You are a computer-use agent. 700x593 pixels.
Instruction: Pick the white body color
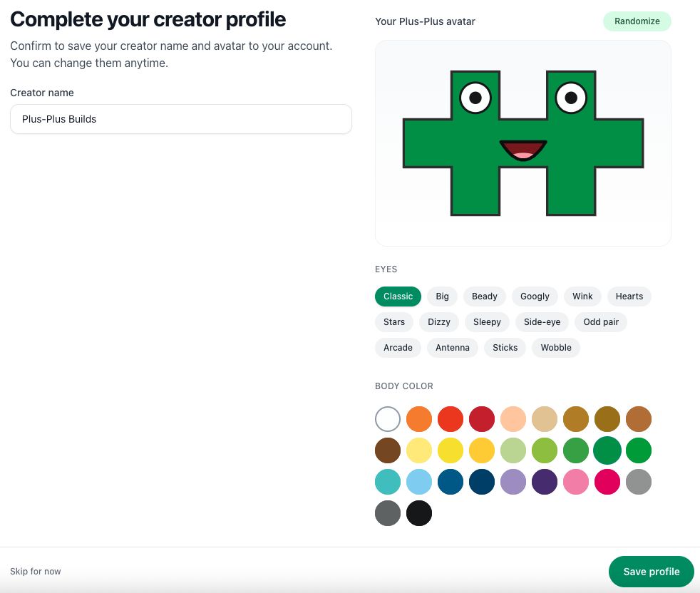pos(388,419)
